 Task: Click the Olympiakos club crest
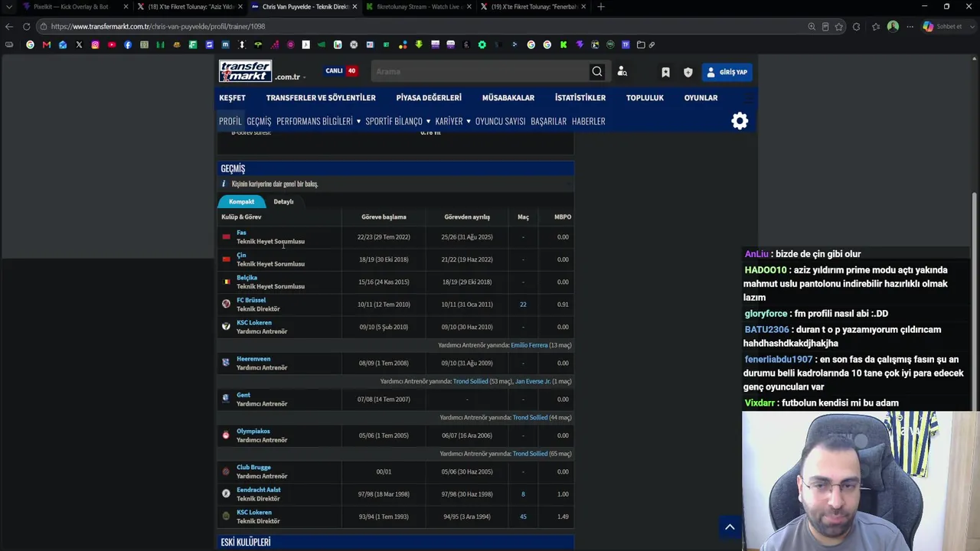[x=226, y=435]
